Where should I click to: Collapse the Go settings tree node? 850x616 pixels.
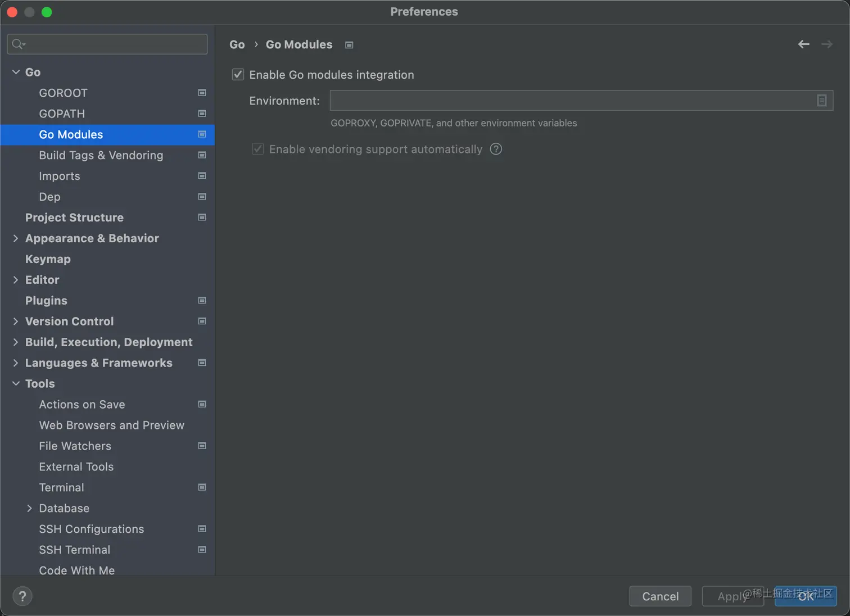tap(16, 72)
